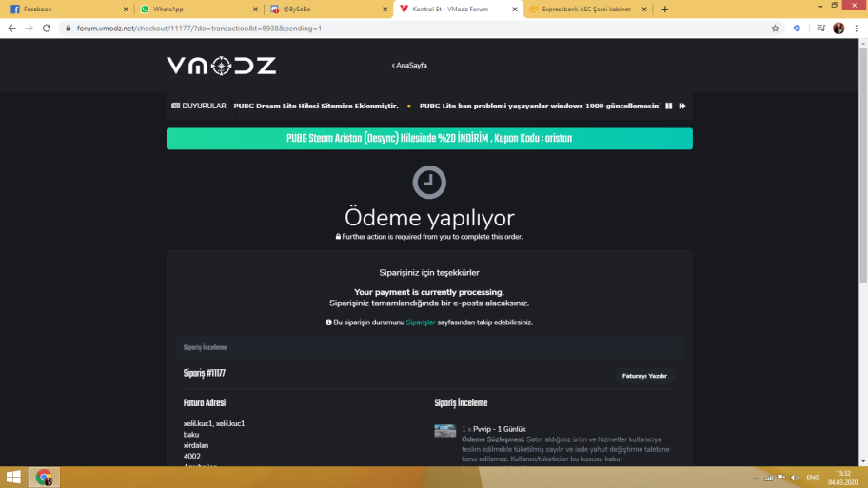Open Chrome profile avatar
Image resolution: width=868 pixels, height=488 pixels.
tap(838, 29)
